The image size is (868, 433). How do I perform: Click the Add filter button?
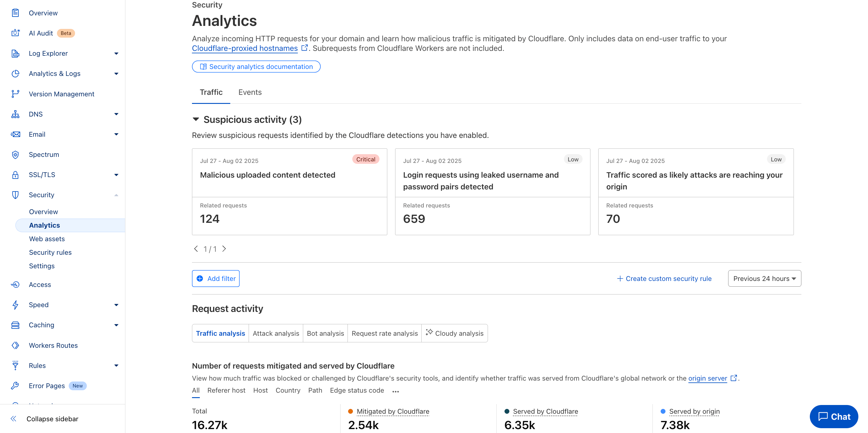(x=215, y=278)
